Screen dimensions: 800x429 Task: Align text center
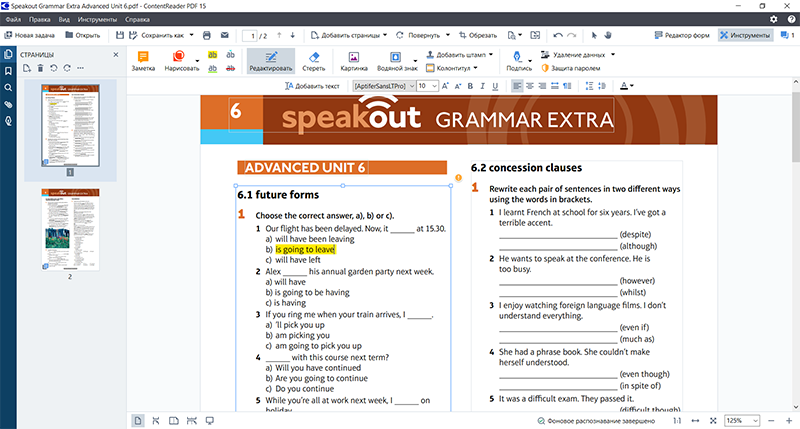tap(530, 86)
